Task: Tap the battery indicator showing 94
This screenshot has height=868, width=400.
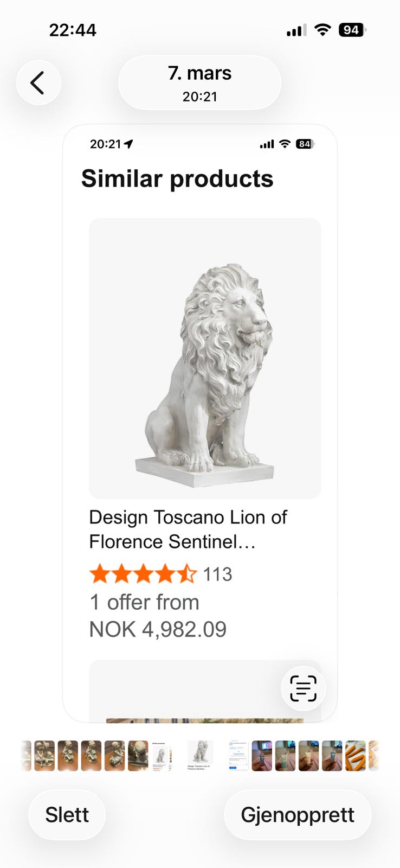Action: tap(352, 30)
